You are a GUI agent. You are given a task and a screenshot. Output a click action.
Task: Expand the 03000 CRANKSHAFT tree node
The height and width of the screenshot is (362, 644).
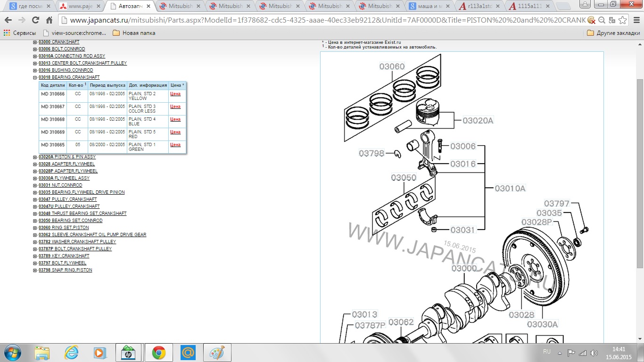[35, 42]
